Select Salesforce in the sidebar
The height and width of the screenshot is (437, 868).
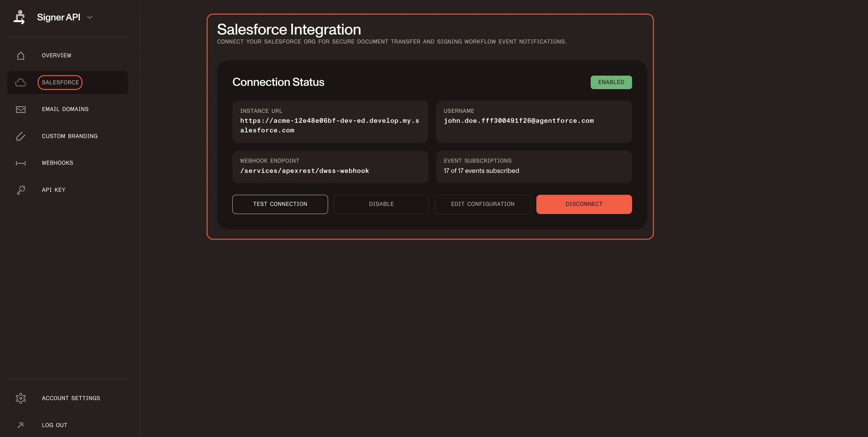click(x=68, y=83)
